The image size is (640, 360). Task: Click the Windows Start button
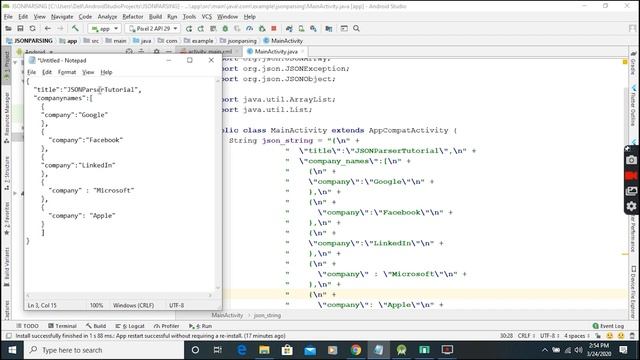pos(12,350)
